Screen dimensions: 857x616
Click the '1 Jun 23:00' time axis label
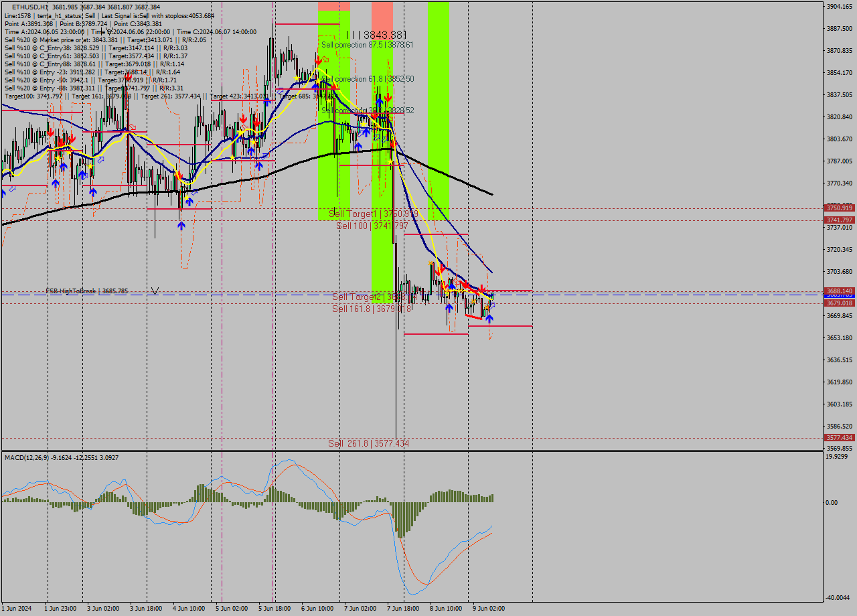(x=60, y=609)
